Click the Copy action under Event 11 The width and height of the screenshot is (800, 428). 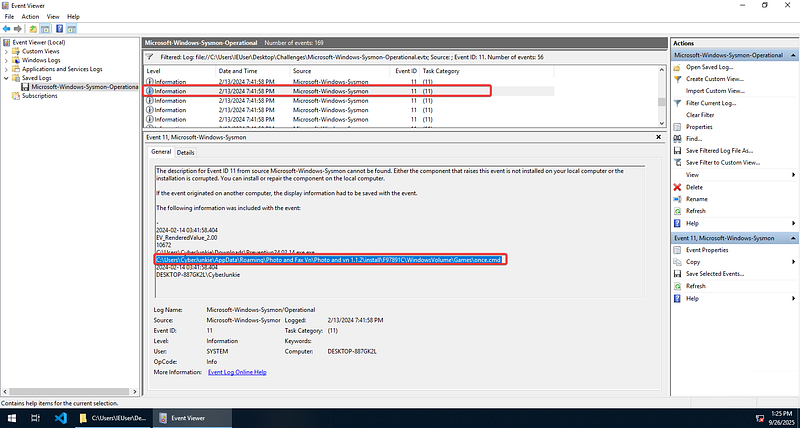693,262
